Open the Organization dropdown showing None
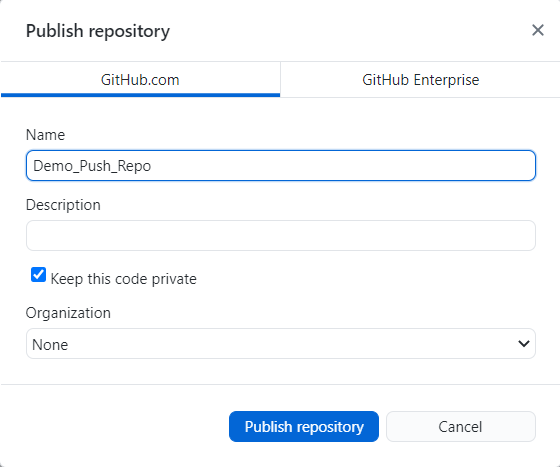The height and width of the screenshot is (467, 560). point(281,344)
